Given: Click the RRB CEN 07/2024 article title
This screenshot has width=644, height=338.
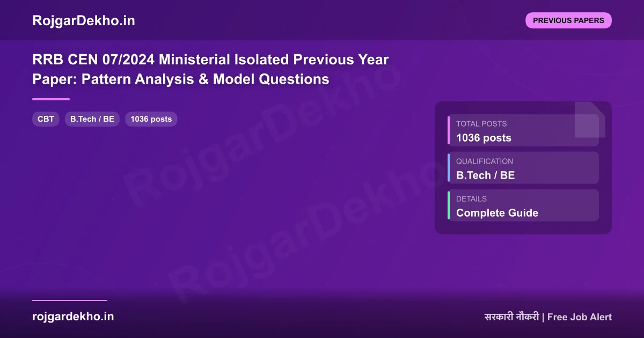Looking at the screenshot, I should tap(210, 69).
